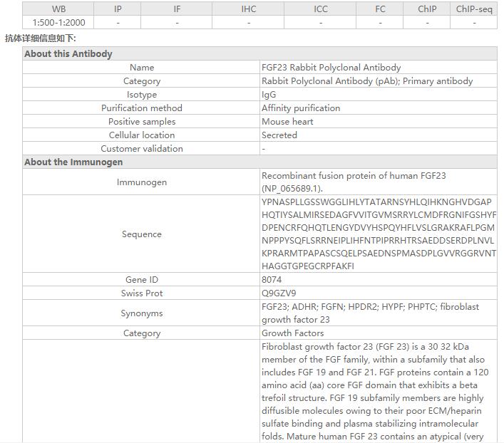504x443 pixels.
Task: Click the Sequence row label
Action: tap(142, 234)
